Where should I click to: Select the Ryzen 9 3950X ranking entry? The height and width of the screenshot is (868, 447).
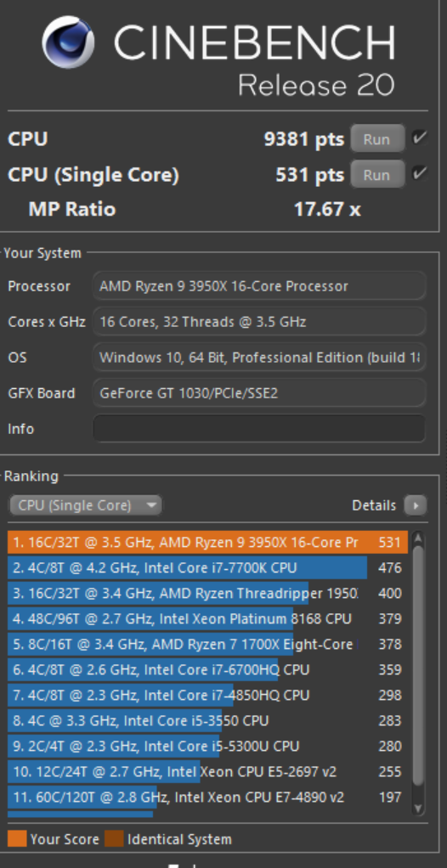pos(207,542)
